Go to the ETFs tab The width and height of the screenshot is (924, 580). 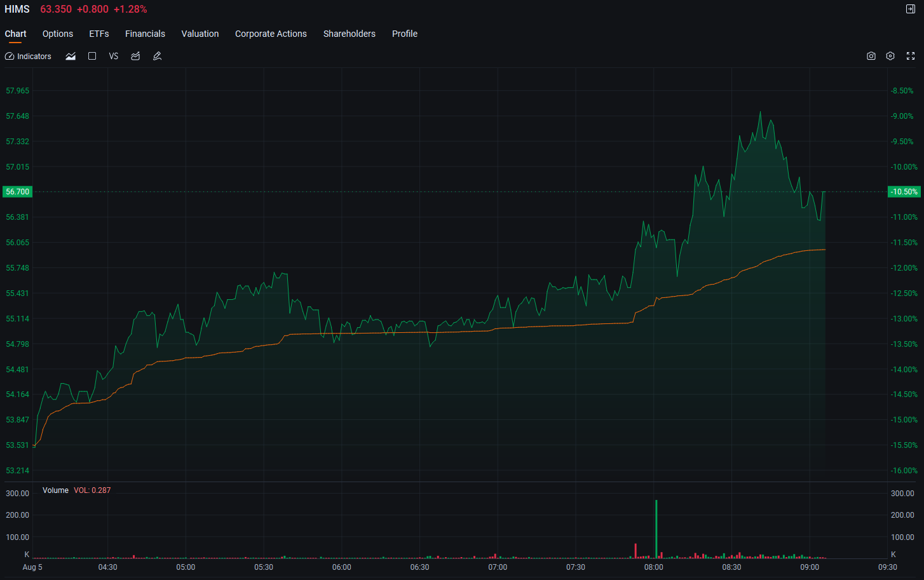(x=99, y=34)
